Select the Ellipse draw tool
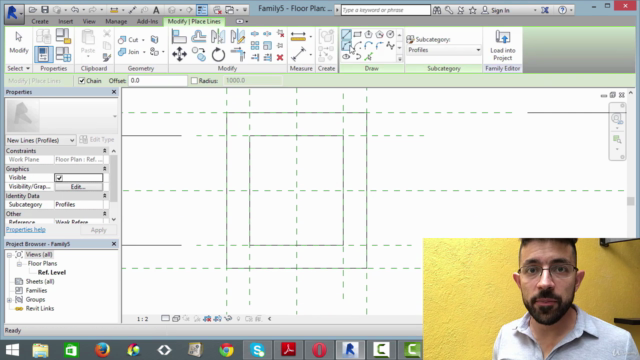Screen dimensions: 640x360 [346, 57]
